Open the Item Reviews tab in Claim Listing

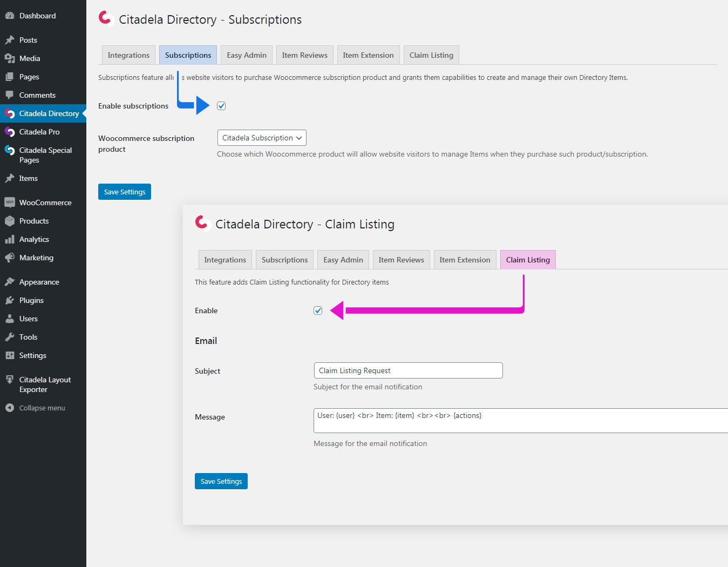401,260
